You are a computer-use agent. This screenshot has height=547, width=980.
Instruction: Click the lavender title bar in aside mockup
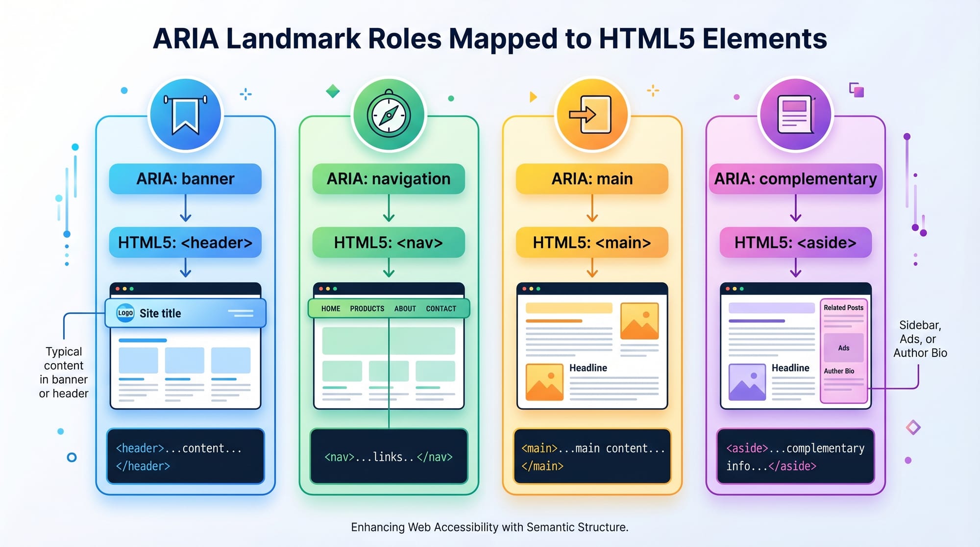pyautogui.click(x=772, y=308)
